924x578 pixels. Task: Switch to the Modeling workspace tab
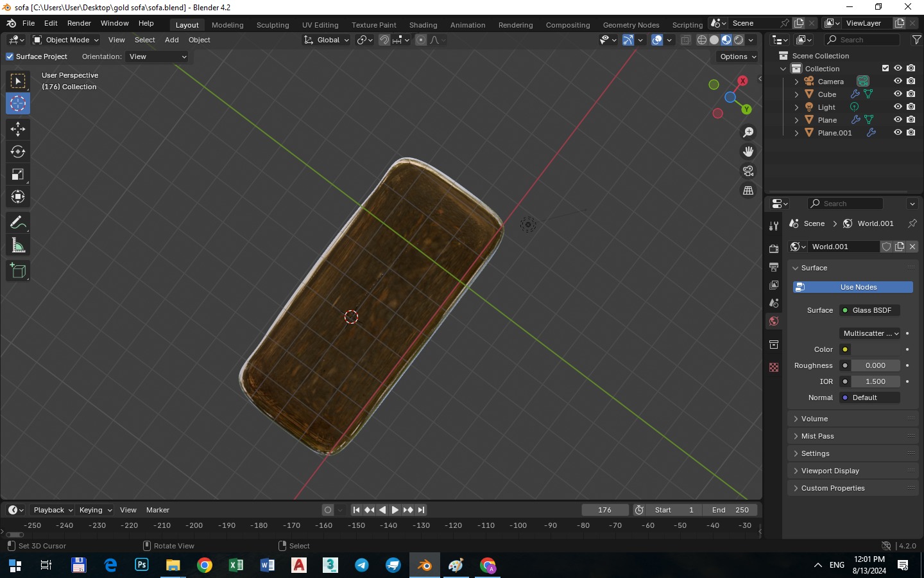[228, 25]
